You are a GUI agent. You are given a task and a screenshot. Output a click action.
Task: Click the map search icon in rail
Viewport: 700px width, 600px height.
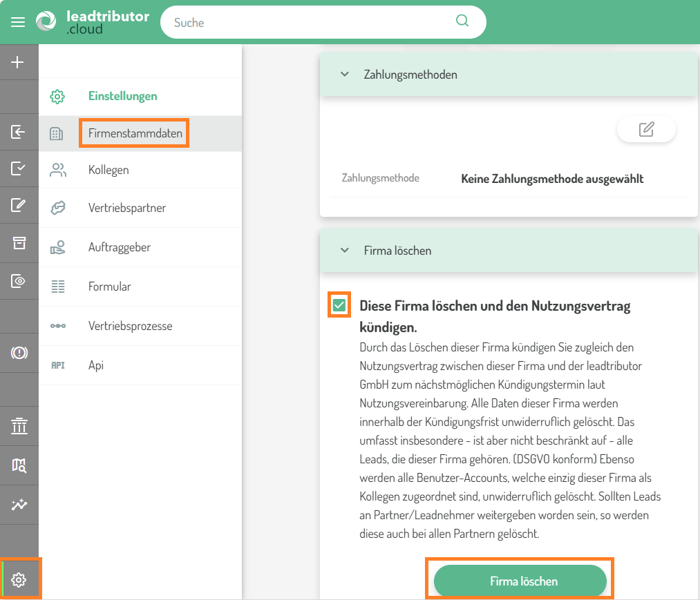[x=19, y=465]
